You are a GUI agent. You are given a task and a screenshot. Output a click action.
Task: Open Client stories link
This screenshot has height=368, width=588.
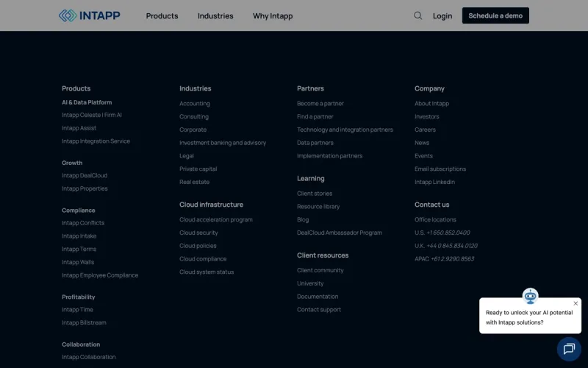click(x=315, y=194)
